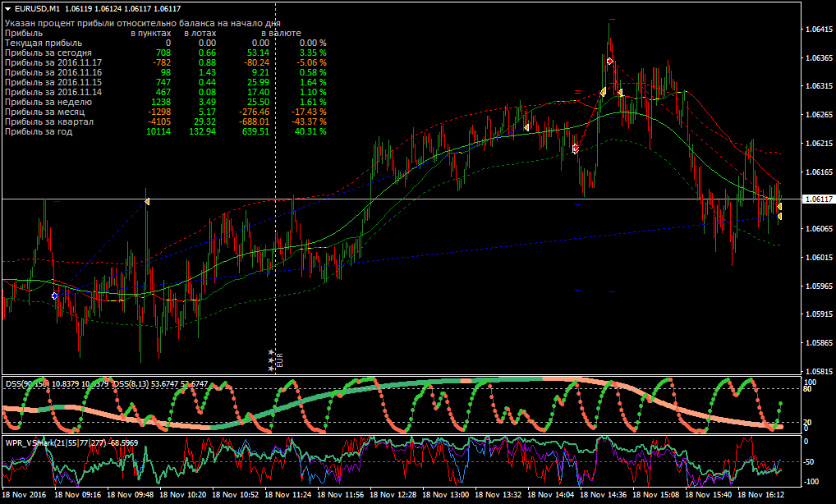Click the yellow marker just under the white price line at the chart edge
Viewport: 836px width, 504px height.
pos(779,206)
